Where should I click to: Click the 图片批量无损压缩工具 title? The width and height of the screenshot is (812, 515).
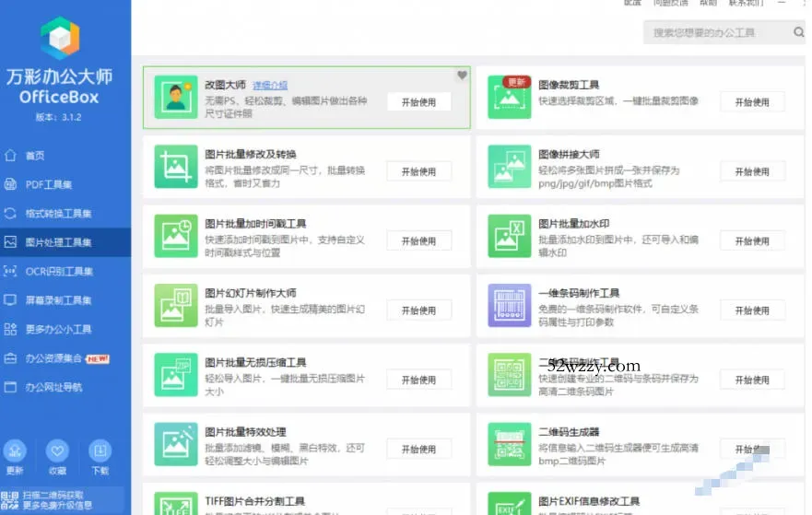point(255,362)
